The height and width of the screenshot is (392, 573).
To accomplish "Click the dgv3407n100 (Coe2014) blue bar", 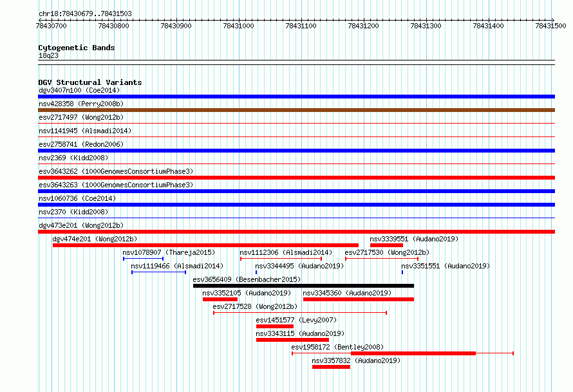I will (296, 97).
